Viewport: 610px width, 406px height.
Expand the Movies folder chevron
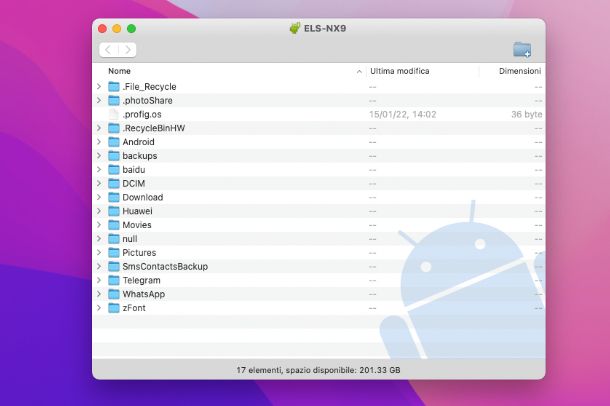(x=99, y=225)
